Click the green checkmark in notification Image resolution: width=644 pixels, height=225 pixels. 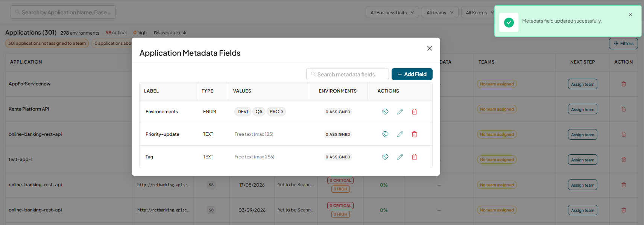point(509,23)
